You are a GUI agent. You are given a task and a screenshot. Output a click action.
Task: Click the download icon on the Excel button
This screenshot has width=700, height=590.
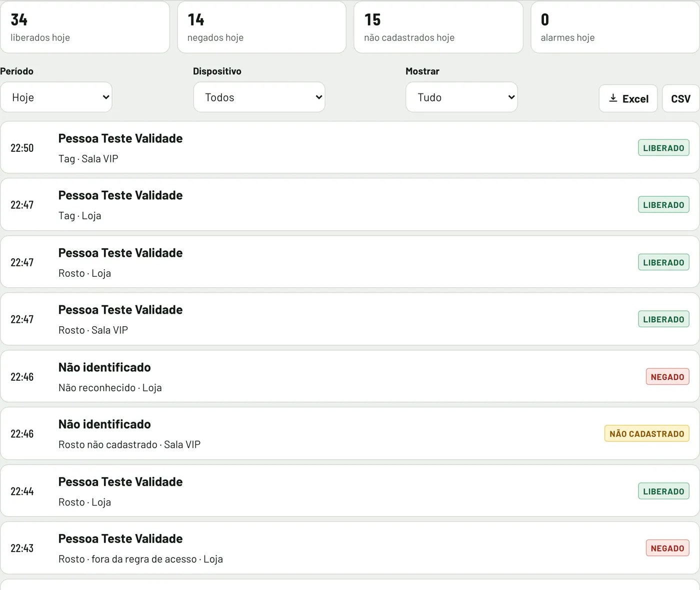[x=613, y=98]
